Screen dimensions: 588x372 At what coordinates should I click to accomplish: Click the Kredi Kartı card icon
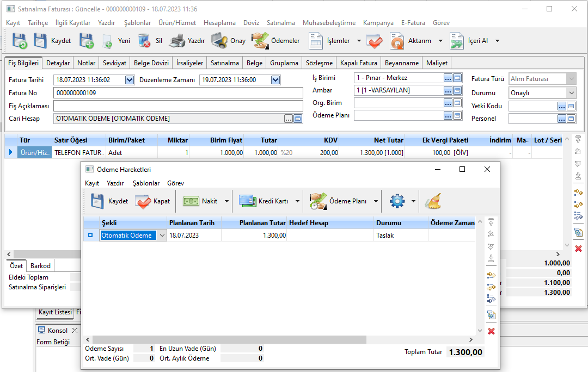click(247, 201)
